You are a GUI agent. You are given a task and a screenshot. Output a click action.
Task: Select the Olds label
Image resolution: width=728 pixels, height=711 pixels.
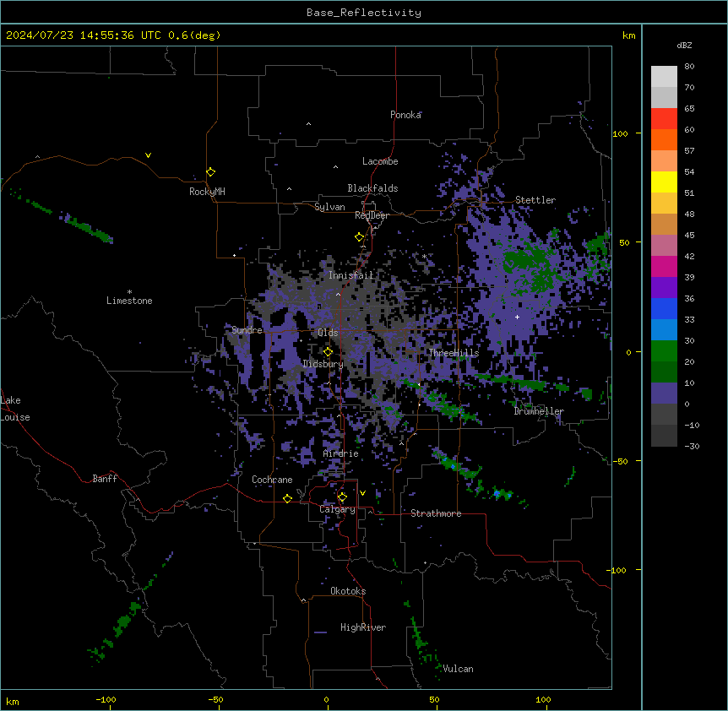point(328,333)
